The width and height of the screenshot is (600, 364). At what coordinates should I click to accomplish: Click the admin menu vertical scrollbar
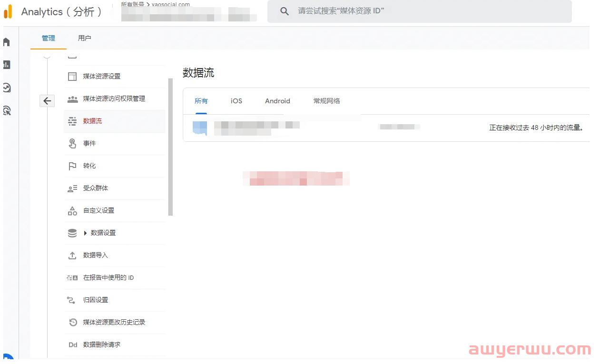pyautogui.click(x=170, y=147)
